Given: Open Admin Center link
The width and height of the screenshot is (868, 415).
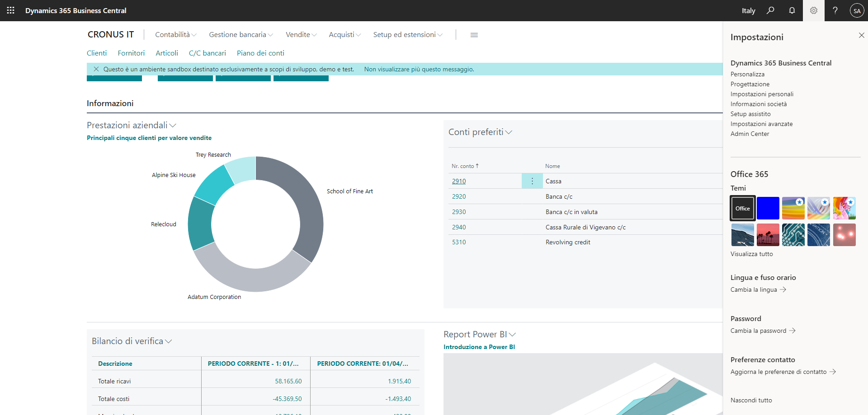Looking at the screenshot, I should coord(750,134).
